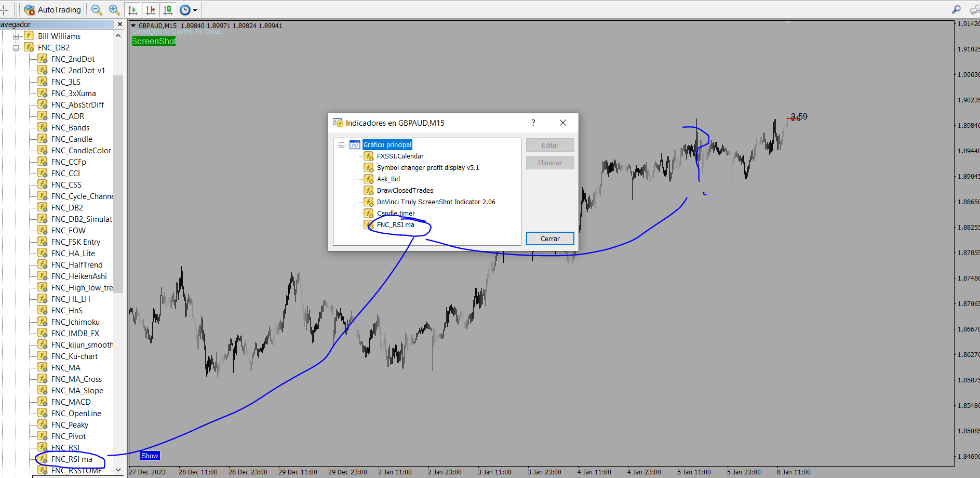Click the FNC_2ndDot indicator icon

[x=43, y=59]
